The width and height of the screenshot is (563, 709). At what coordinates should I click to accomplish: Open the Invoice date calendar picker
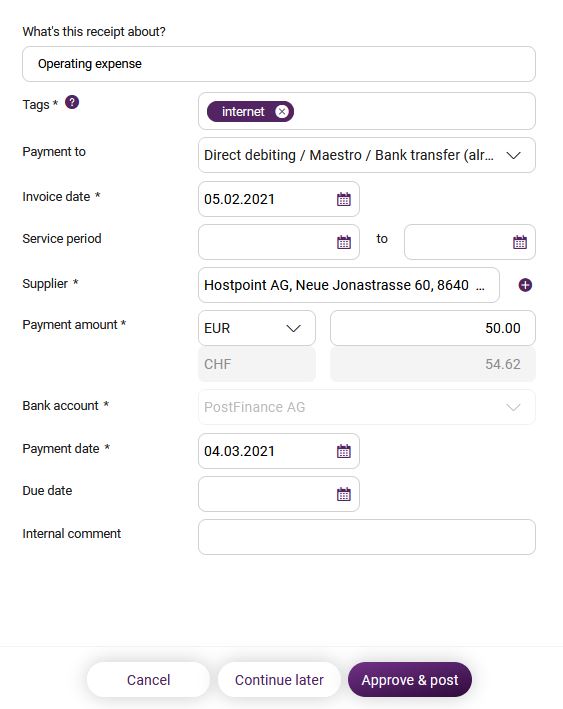tap(344, 199)
